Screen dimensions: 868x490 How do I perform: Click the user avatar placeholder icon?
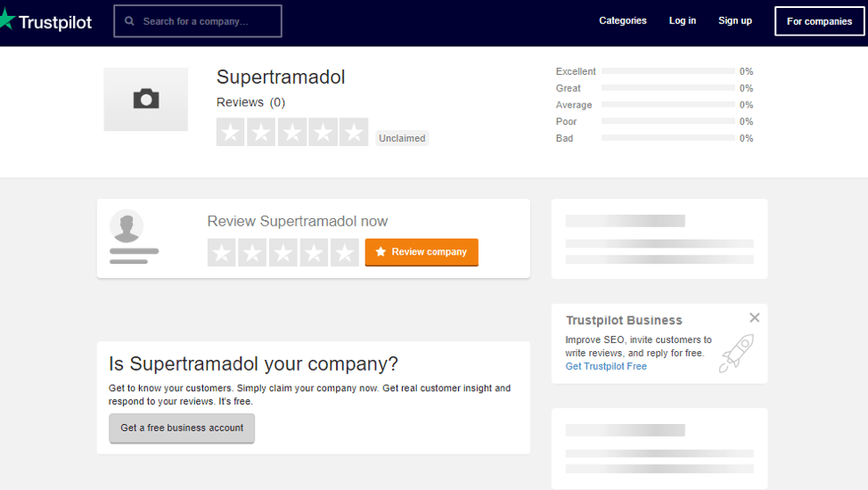click(x=127, y=226)
